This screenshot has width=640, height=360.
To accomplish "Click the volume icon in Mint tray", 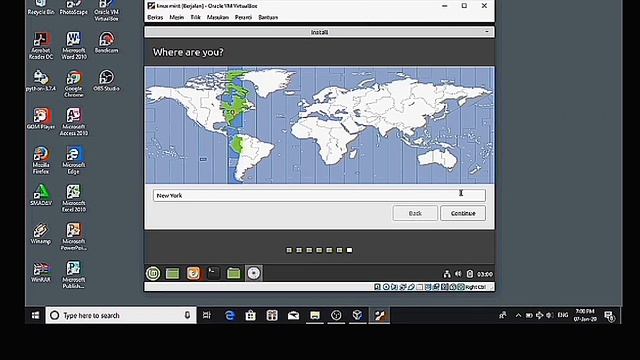I will 458,274.
